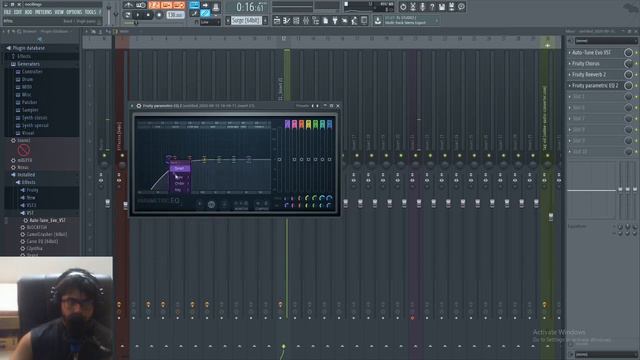
Task: Click the save icon in the top toolbar
Action: click(x=441, y=7)
